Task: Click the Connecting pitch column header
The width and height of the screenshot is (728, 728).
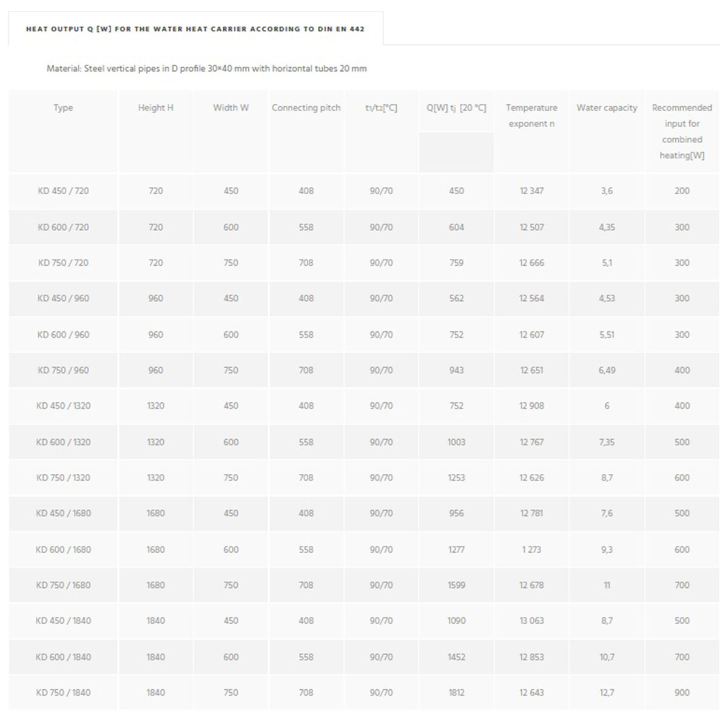Action: [306, 108]
